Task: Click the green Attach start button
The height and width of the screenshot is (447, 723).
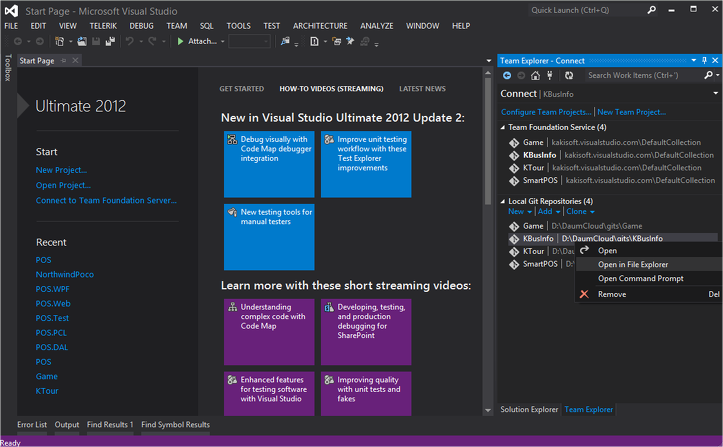Action: (x=197, y=42)
